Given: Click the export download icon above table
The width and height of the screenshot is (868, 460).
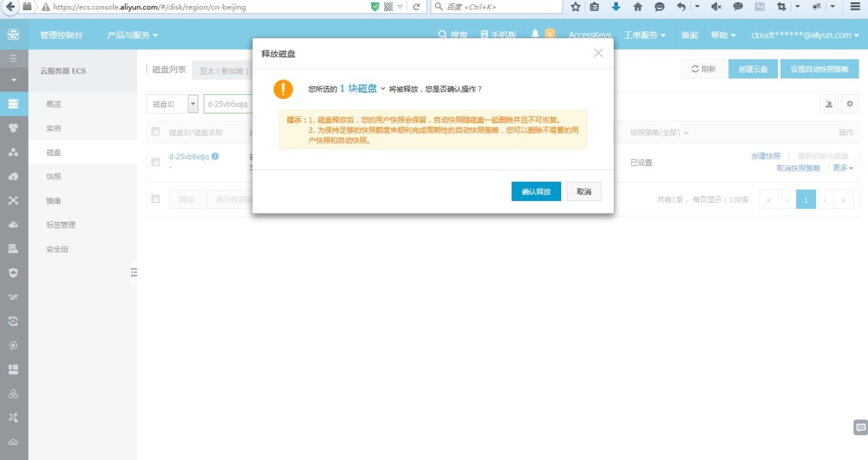Looking at the screenshot, I should point(829,104).
